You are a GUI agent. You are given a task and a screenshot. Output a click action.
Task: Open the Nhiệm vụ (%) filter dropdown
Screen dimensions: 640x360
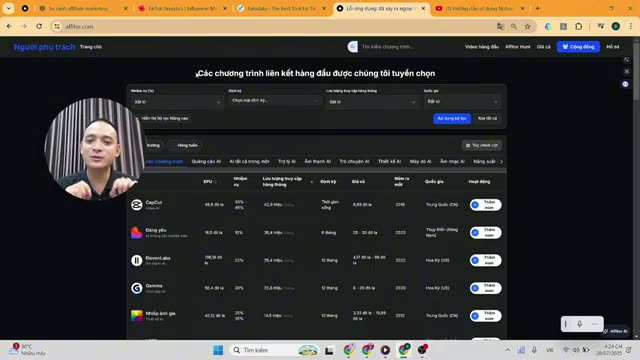point(177,102)
